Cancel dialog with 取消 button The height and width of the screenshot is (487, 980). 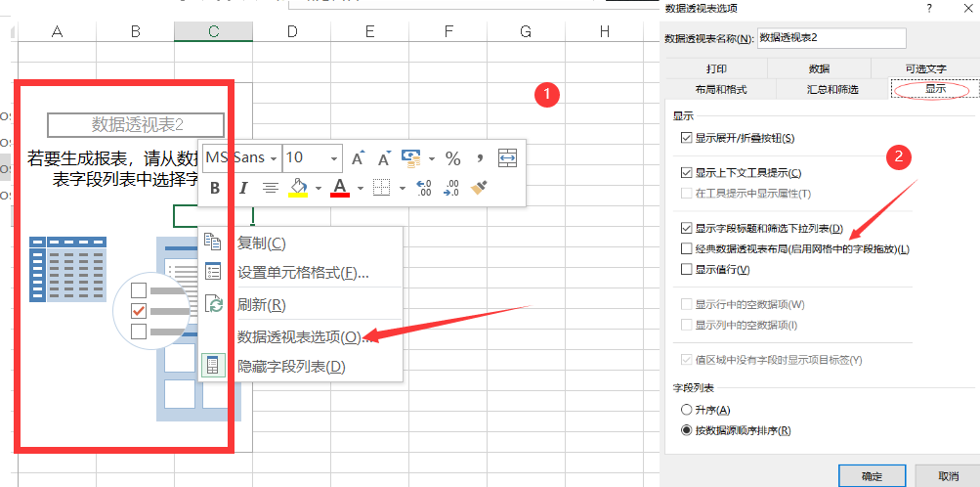coord(948,475)
